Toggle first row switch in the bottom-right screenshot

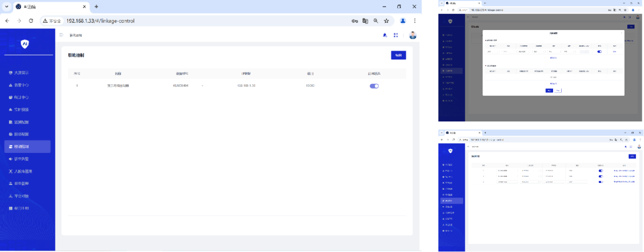click(601, 171)
